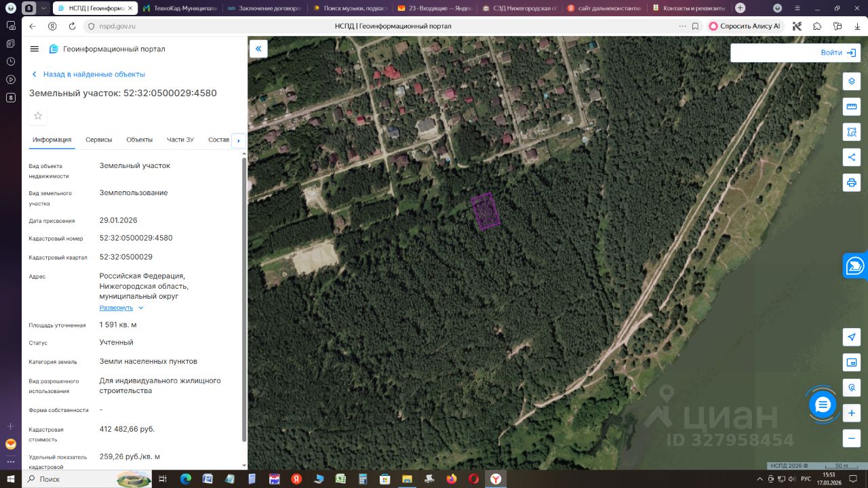
Task: Collapse the side panel with double chevron
Action: pyautogui.click(x=258, y=49)
